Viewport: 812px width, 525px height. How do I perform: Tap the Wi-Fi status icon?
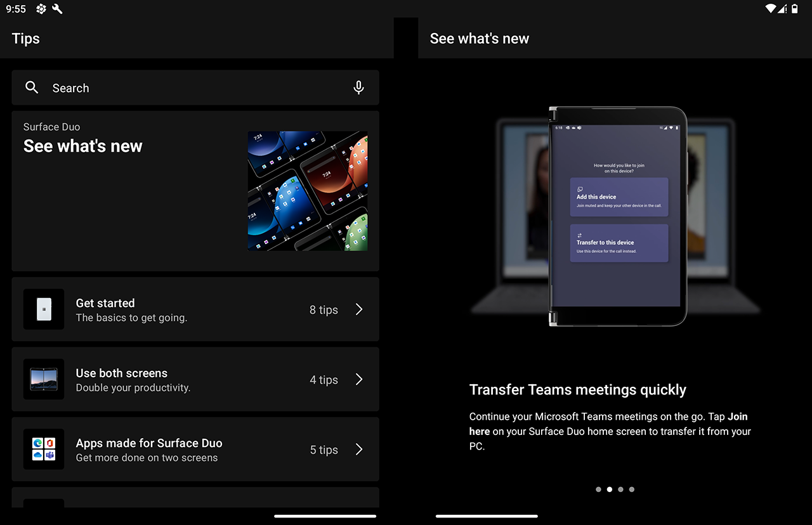pos(771,9)
